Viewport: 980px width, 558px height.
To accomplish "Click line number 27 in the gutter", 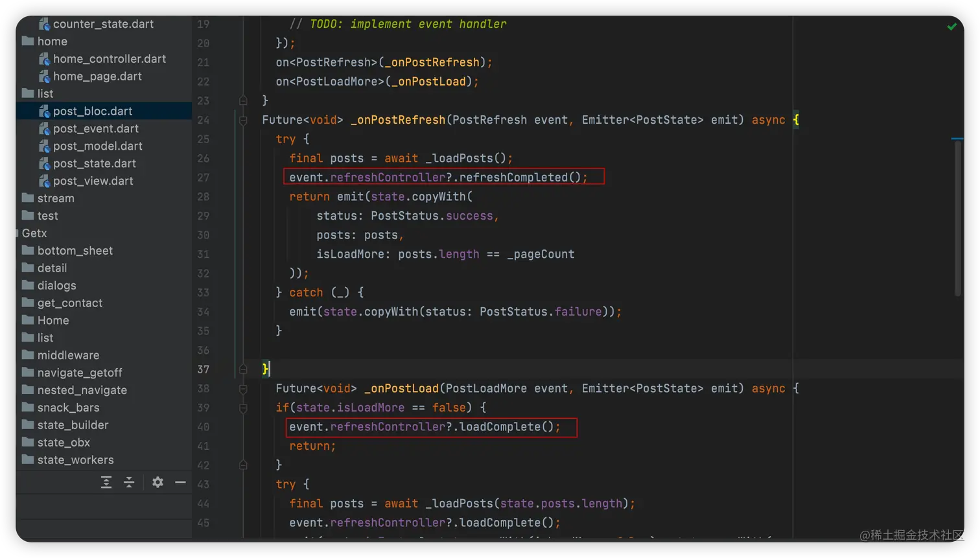I will tap(203, 178).
